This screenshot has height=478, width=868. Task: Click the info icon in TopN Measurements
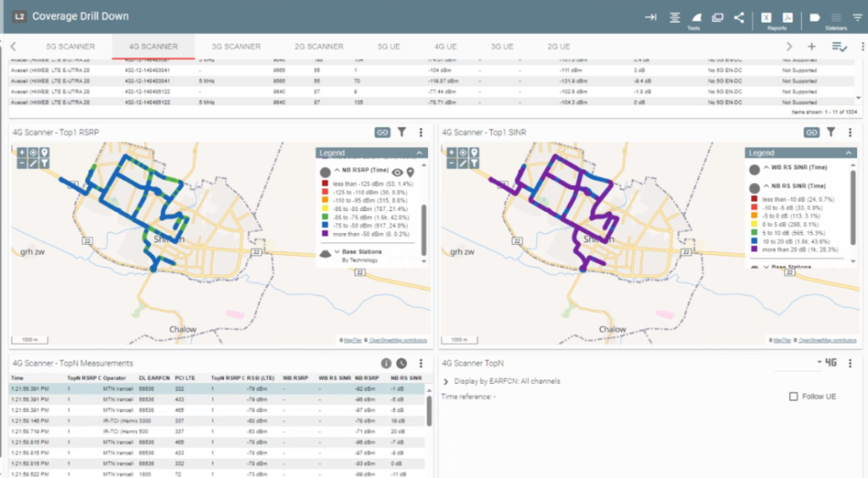(x=386, y=364)
